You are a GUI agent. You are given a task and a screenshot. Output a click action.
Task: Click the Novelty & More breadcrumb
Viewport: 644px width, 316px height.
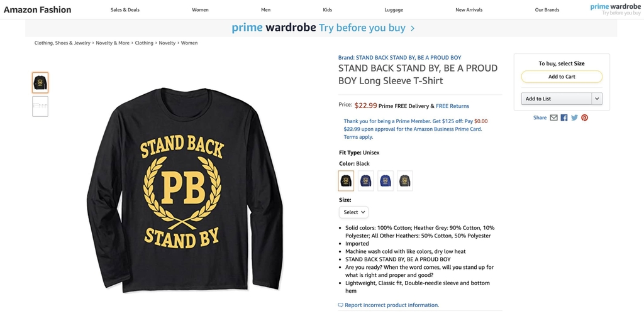[x=113, y=43]
